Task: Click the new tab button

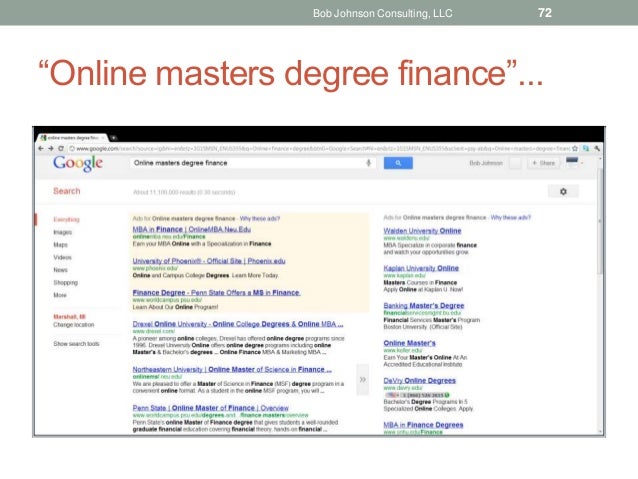Action: click(x=114, y=138)
